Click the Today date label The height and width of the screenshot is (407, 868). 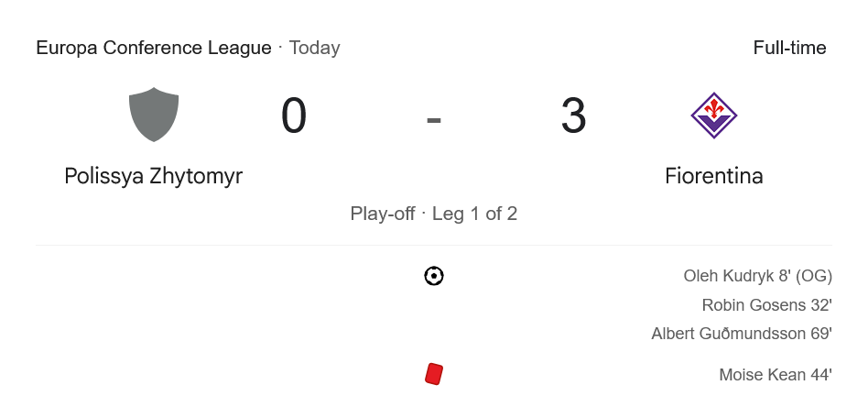(314, 49)
